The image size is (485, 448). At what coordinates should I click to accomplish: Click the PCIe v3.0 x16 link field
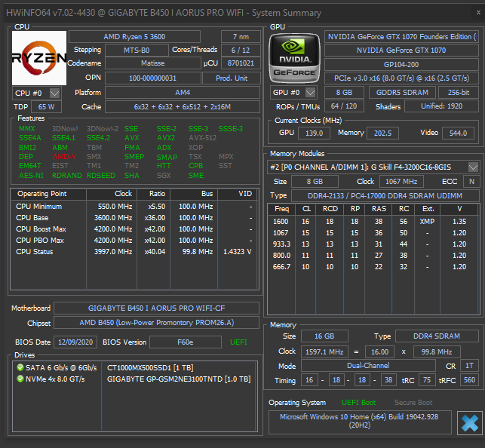click(x=401, y=78)
